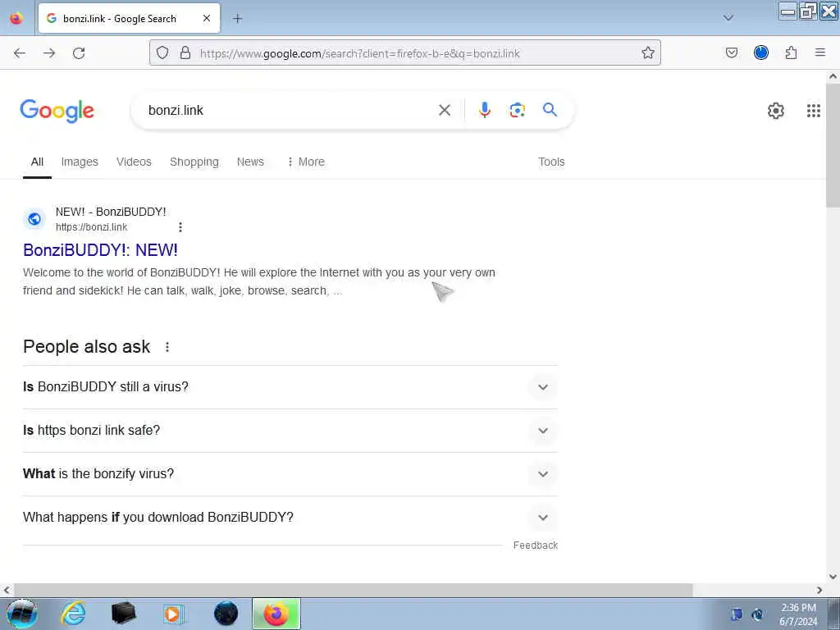Expand "Is BonziBUDDY still a virus?"
The width and height of the screenshot is (840, 630).
pos(290,387)
